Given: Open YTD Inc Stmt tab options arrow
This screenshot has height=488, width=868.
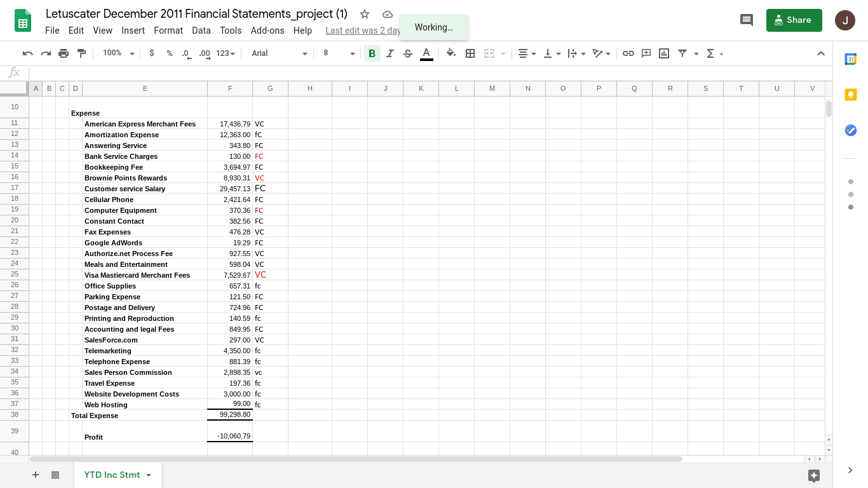Looking at the screenshot, I should coord(149,475).
